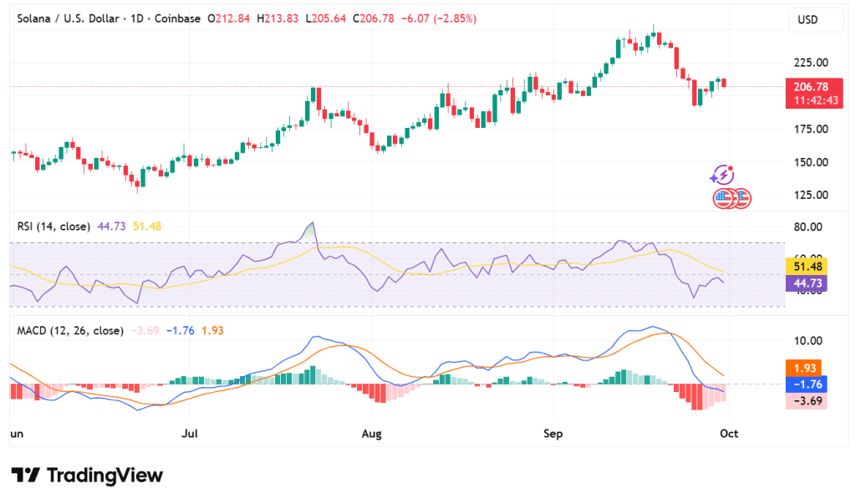Click the Jul label on time axis
856x504 pixels.
(190, 435)
